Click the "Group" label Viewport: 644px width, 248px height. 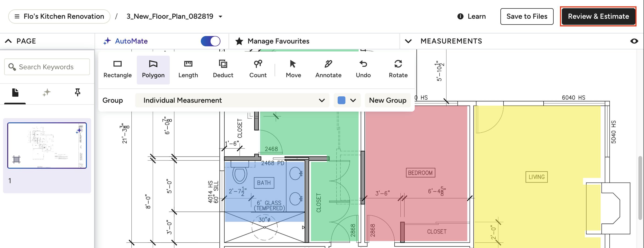(x=113, y=100)
